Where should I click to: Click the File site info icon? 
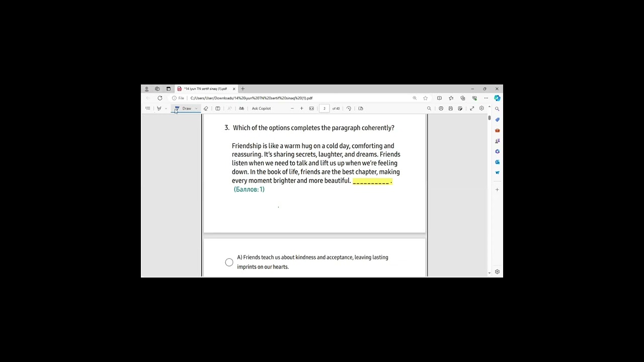(178, 98)
